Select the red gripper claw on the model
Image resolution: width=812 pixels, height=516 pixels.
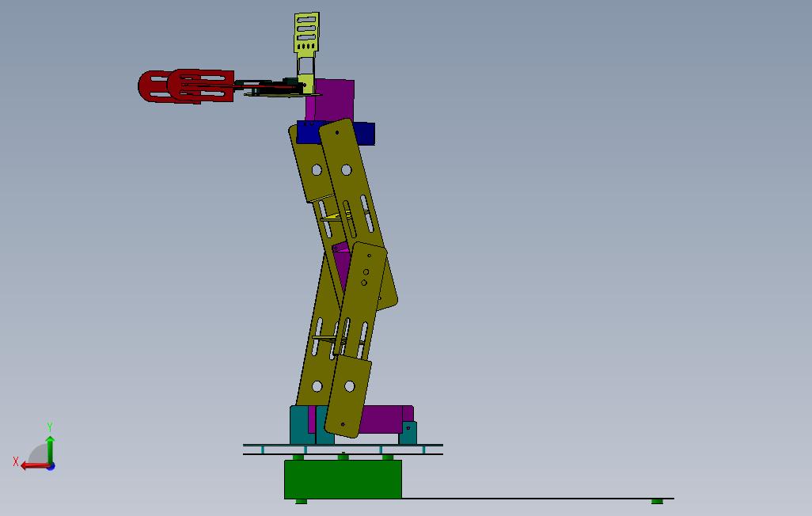click(185, 86)
